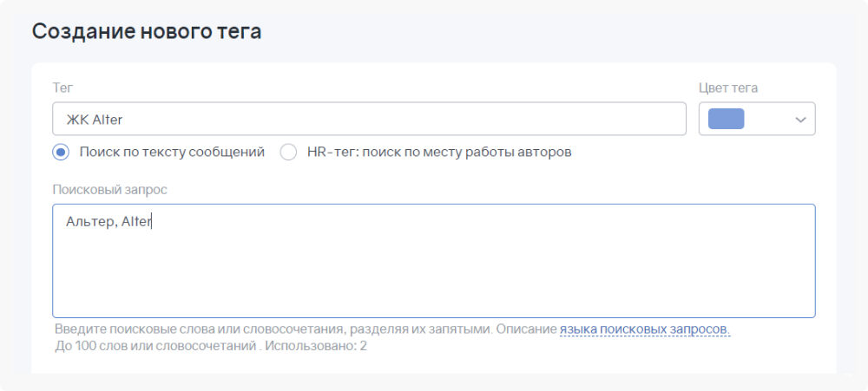Click empty space at the bottom of the query text area
The height and width of the screenshot is (391, 868).
pos(434,299)
